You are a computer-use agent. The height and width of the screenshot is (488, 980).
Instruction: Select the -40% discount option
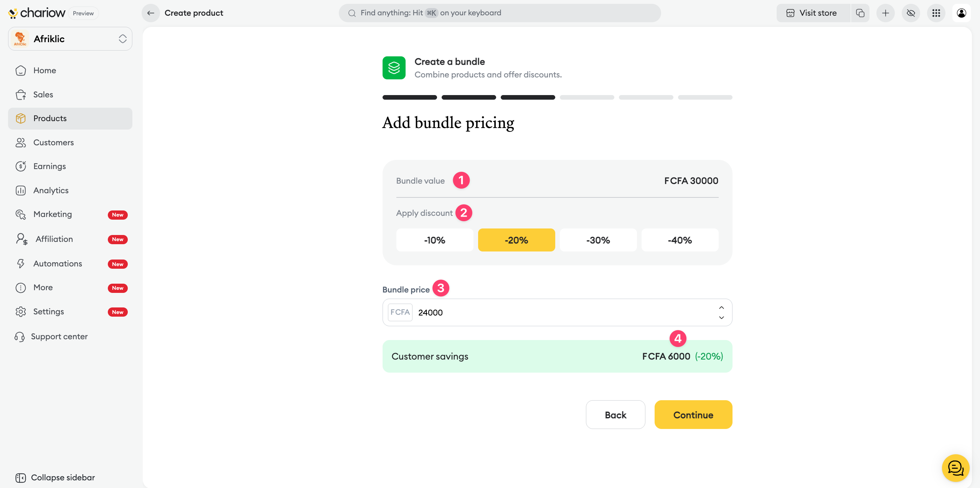pos(680,240)
